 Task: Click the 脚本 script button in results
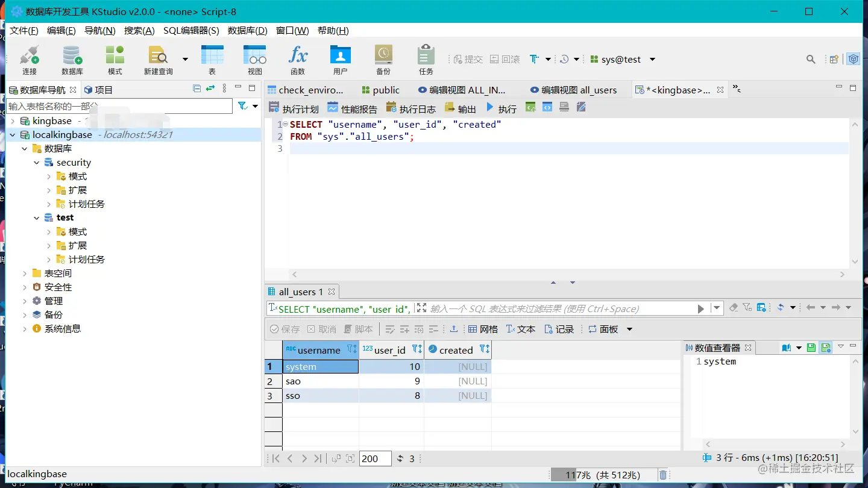click(359, 329)
